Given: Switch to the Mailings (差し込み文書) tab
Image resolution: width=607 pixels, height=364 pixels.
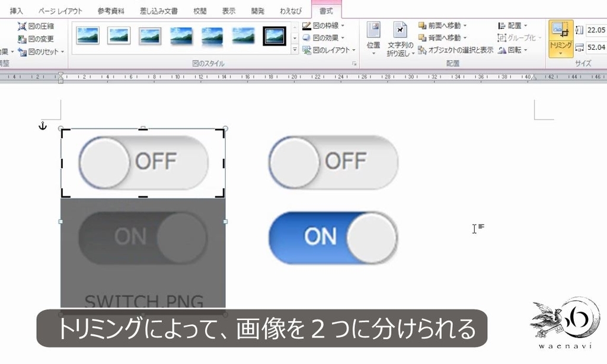Looking at the screenshot, I should [159, 11].
